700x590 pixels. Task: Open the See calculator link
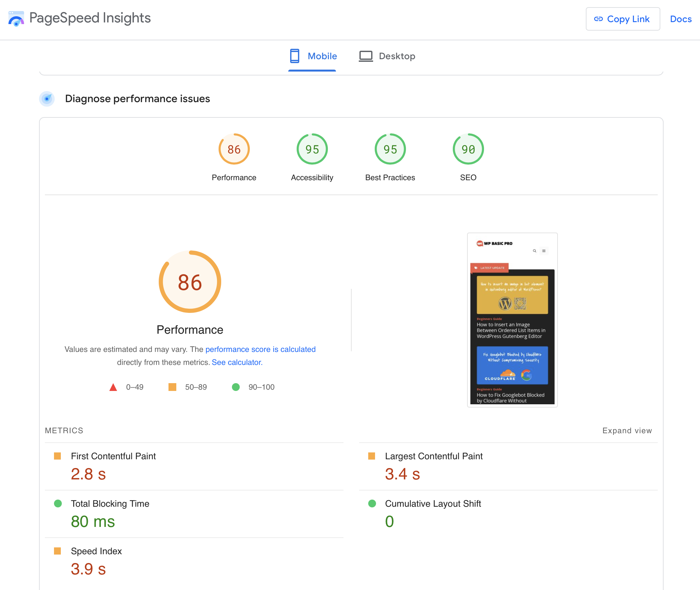pyautogui.click(x=237, y=362)
